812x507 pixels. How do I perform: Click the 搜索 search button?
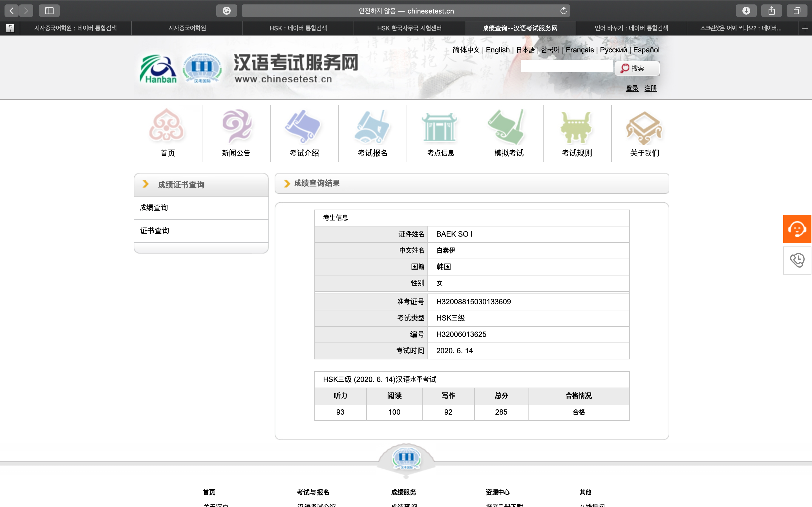pyautogui.click(x=637, y=68)
